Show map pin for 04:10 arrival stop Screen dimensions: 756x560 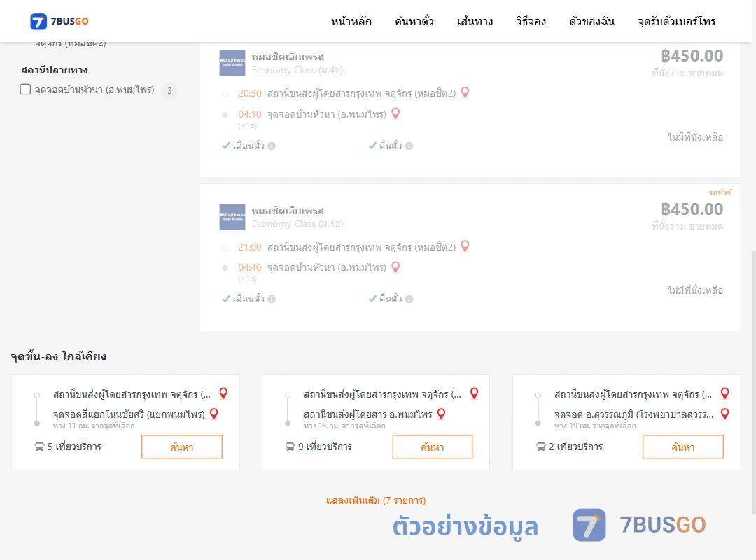(x=395, y=113)
